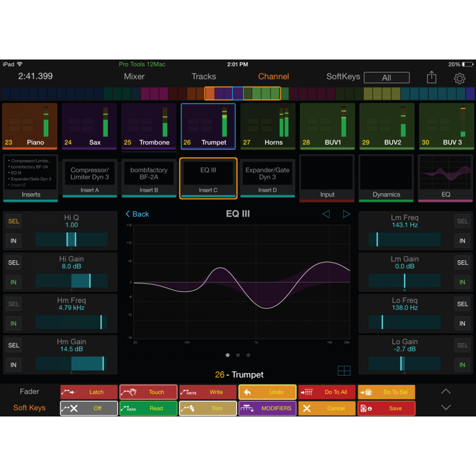Toggle IN for Hm Freq
This screenshot has height=476, width=476.
point(14,323)
